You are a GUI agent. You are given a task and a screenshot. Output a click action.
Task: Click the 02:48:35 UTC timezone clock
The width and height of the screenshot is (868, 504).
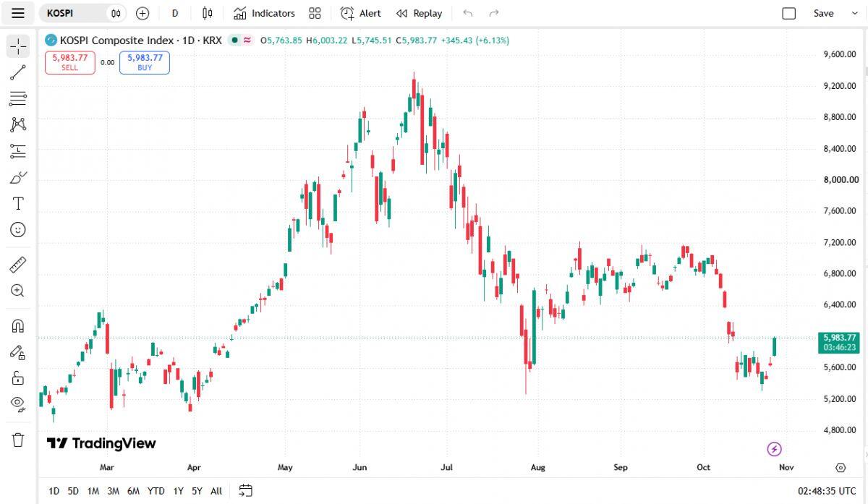point(827,491)
